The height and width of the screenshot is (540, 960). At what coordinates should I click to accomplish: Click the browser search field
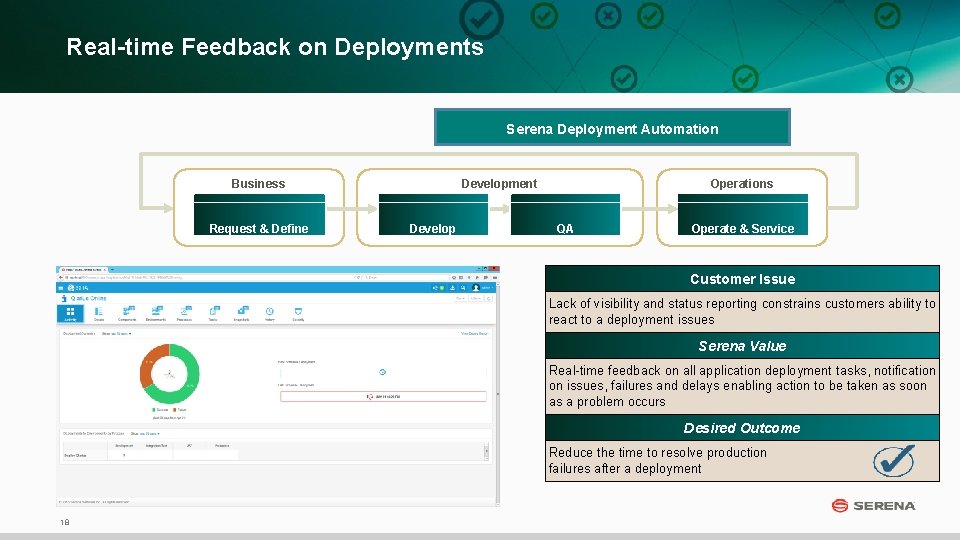[407, 277]
